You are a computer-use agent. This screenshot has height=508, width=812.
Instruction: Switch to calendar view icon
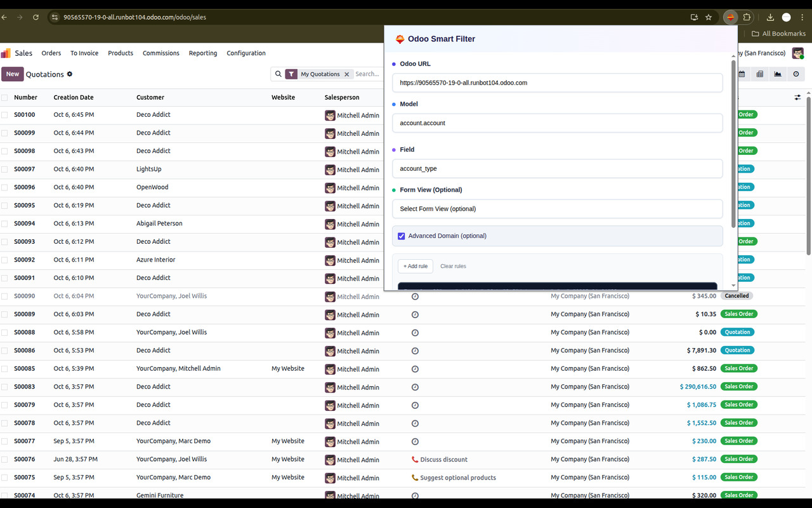click(x=742, y=74)
